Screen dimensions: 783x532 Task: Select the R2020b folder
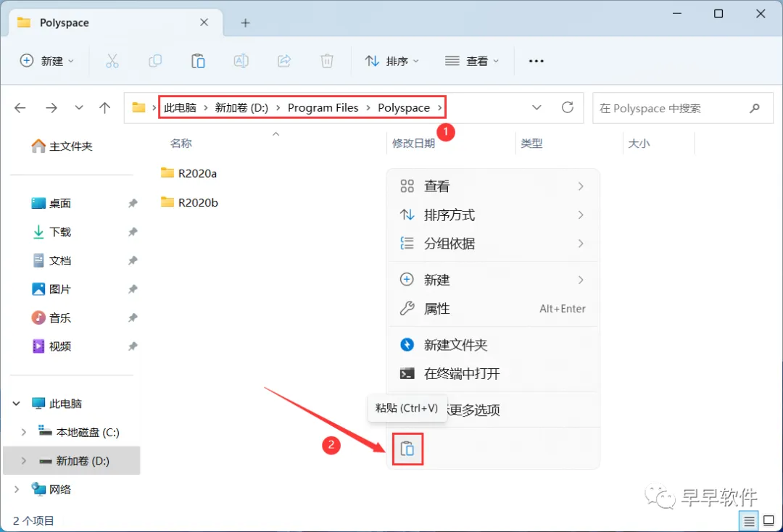[190, 202]
